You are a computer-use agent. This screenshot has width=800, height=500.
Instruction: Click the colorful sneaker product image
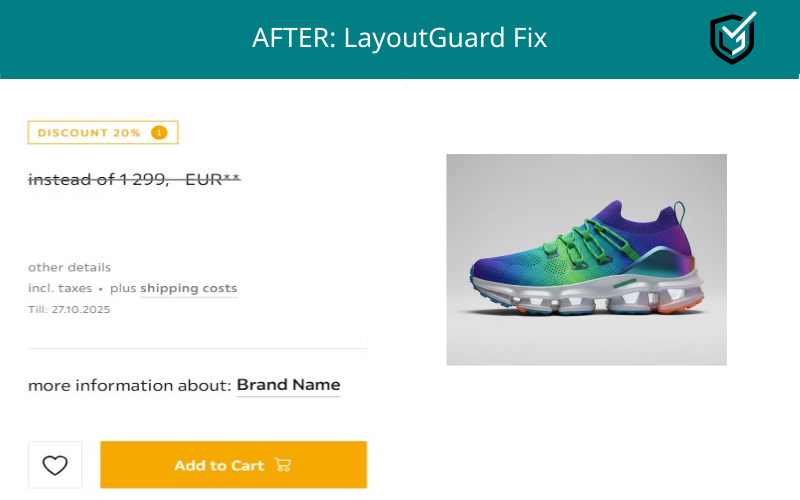tap(586, 259)
